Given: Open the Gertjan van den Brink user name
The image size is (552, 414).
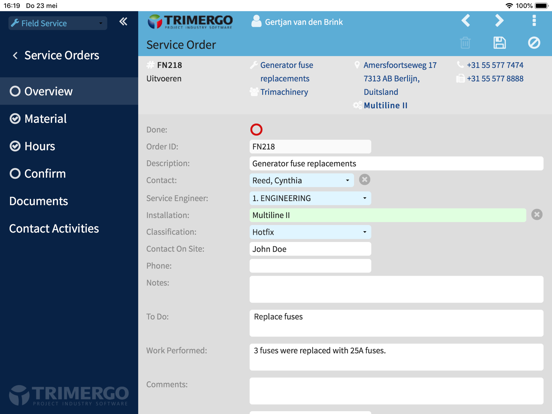Looking at the screenshot, I should click(x=304, y=22).
